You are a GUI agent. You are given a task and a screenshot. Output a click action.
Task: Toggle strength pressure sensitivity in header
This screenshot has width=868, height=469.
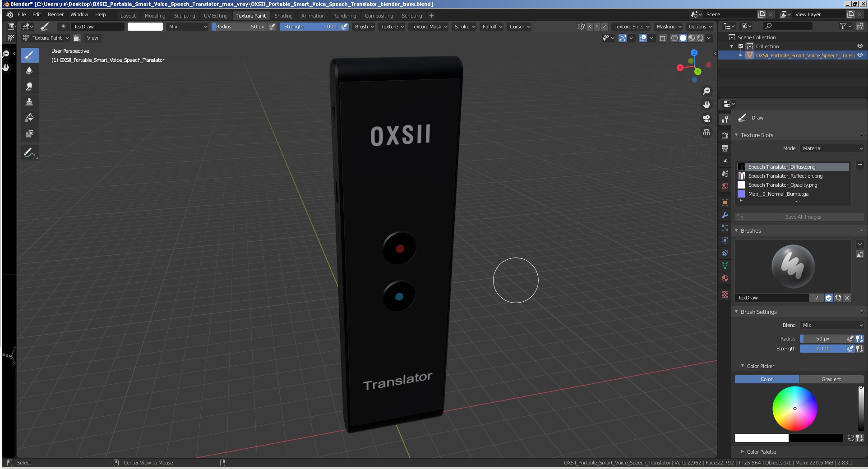point(345,27)
